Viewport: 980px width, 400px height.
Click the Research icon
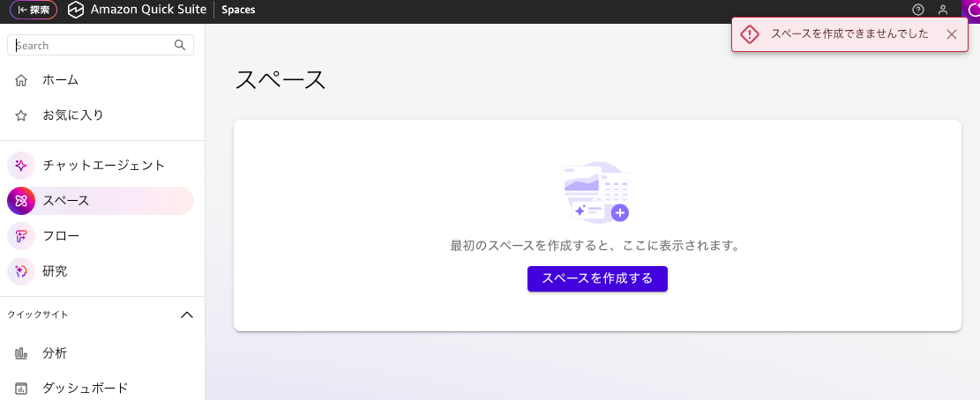click(x=20, y=271)
